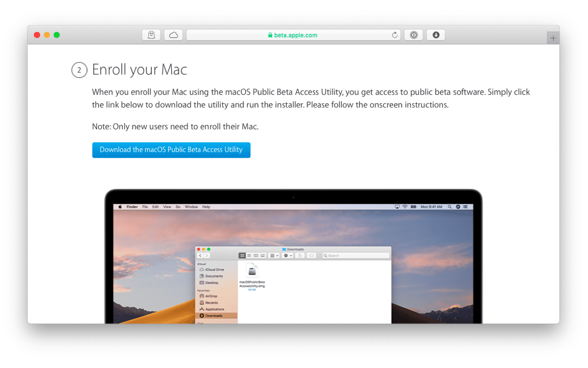Click the "Note: Only new users" line

click(175, 127)
